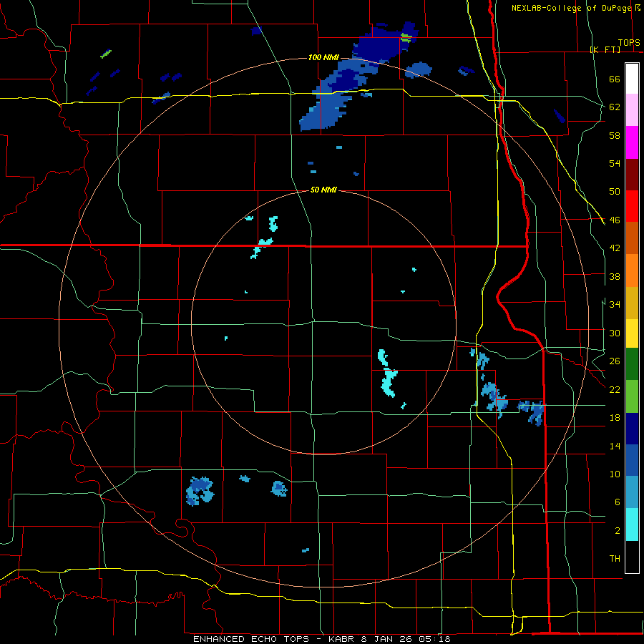Screen dimensions: 644x644
Task: Select the white swatch in the legend
Action: pyautogui.click(x=632, y=79)
